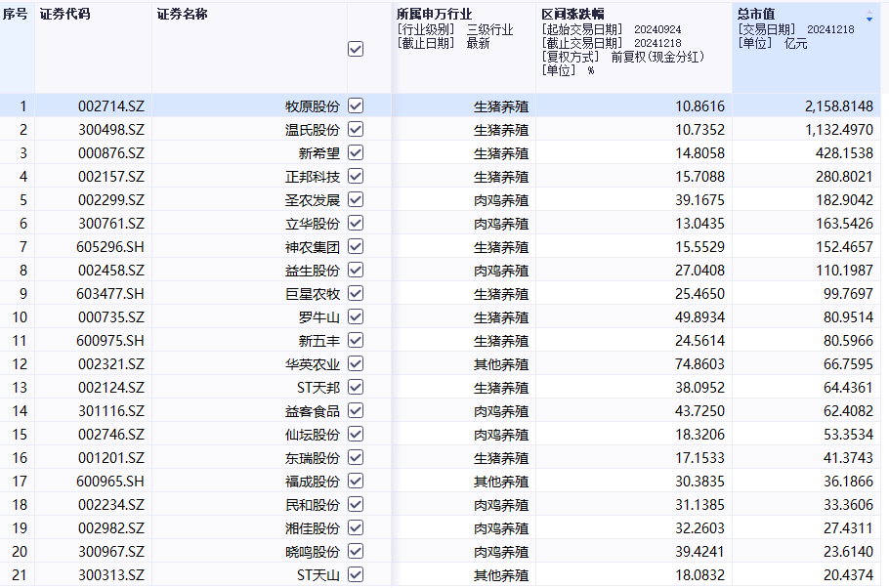
Task: Toggle the select-all checkbox in the header
Action: [x=356, y=49]
